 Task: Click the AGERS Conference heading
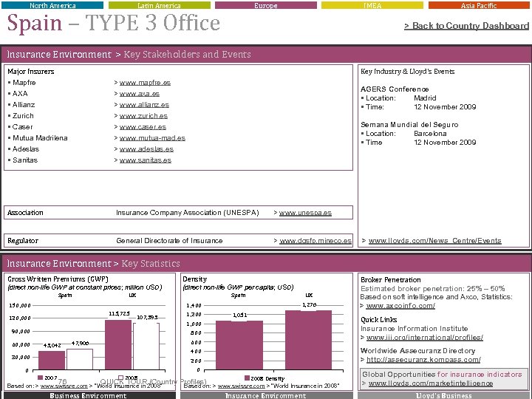point(395,89)
